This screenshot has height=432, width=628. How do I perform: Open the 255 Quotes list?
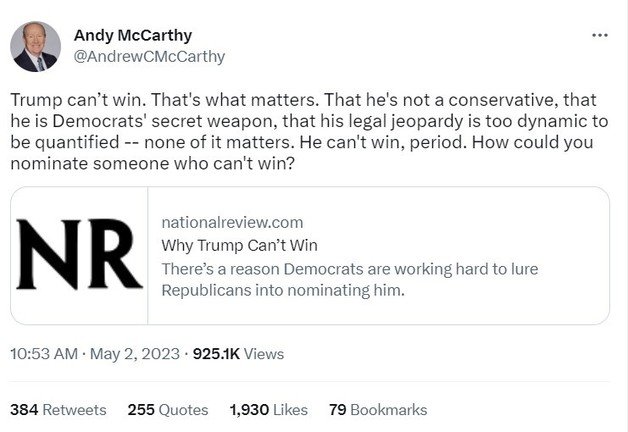(x=168, y=410)
